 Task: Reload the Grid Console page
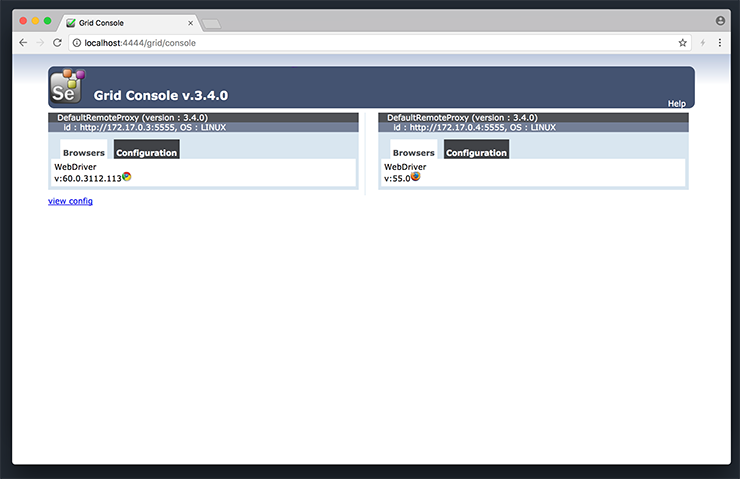(x=57, y=43)
